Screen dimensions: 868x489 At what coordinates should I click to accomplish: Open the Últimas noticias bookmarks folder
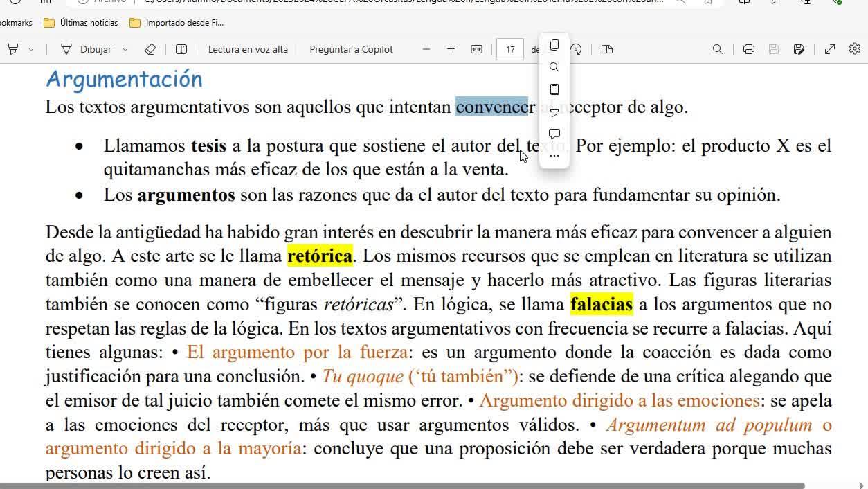tap(81, 23)
